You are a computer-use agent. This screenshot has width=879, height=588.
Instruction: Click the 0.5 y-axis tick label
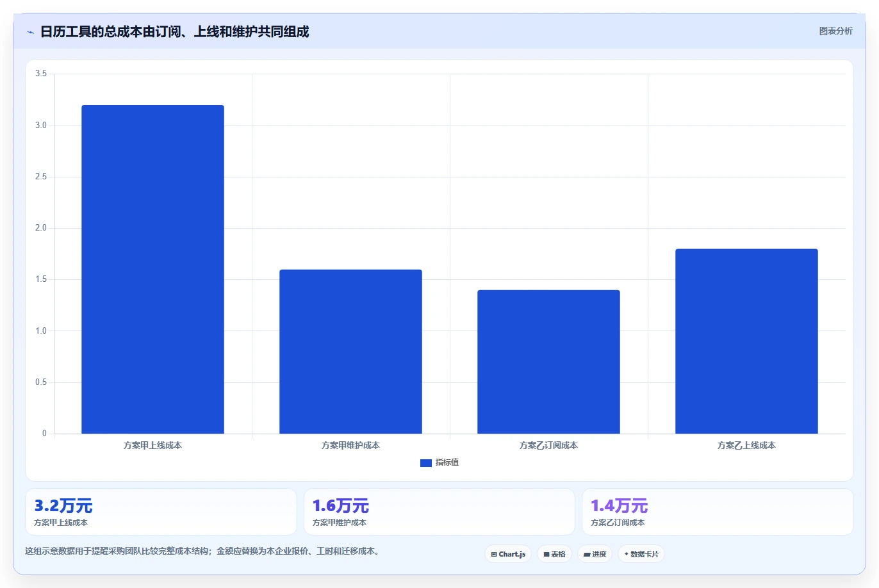pos(41,382)
